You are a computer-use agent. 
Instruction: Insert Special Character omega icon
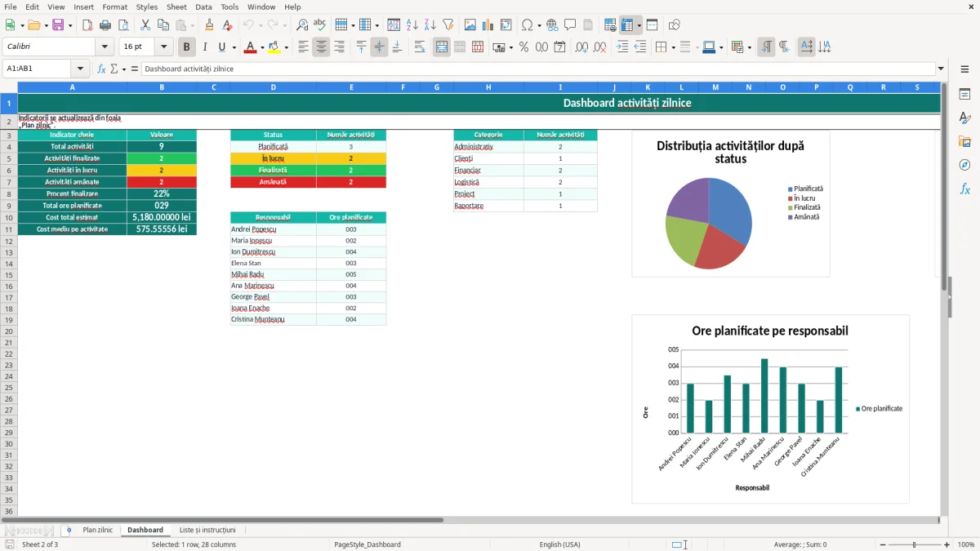(x=528, y=25)
